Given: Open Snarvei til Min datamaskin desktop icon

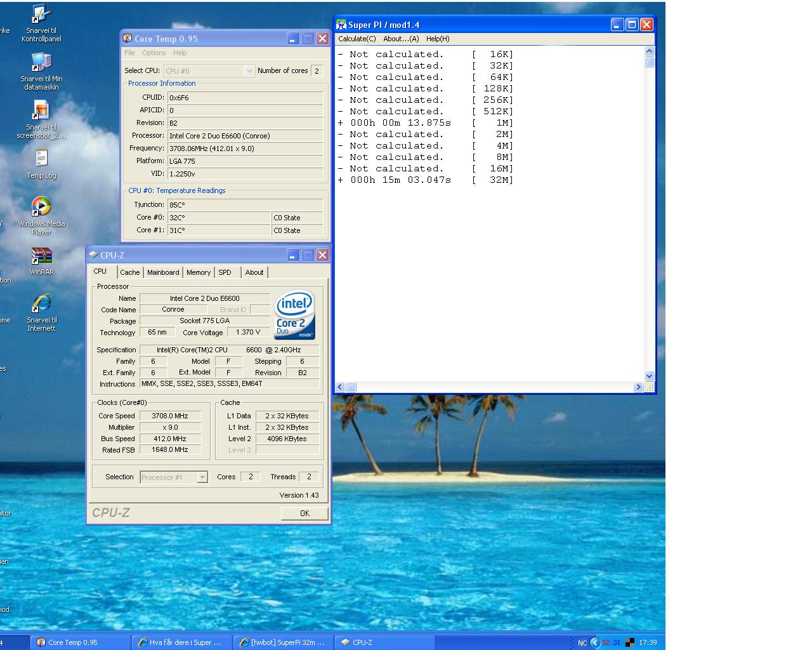Looking at the screenshot, I should tap(41, 71).
